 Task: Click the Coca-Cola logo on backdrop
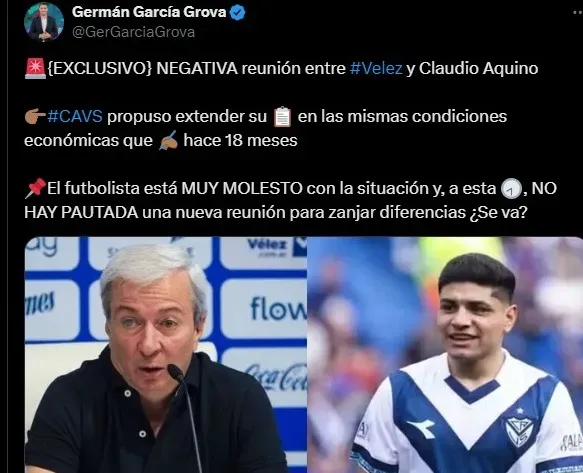point(277,376)
